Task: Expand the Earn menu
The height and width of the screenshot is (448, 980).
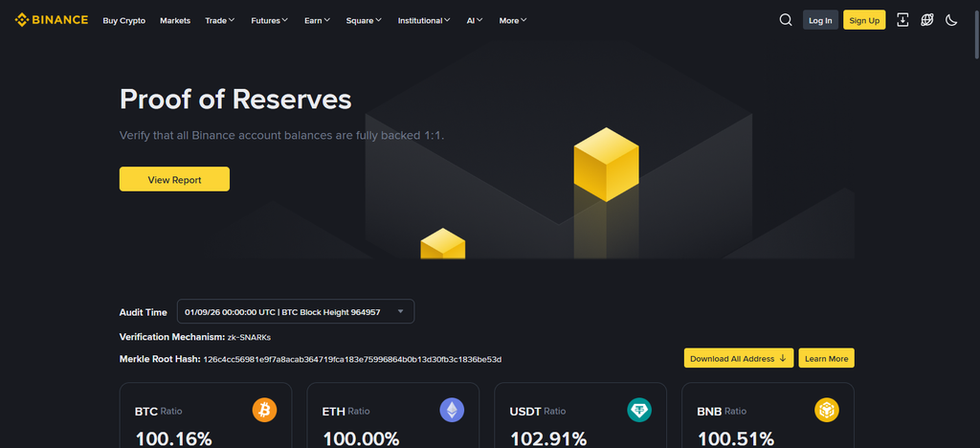Action: (317, 21)
